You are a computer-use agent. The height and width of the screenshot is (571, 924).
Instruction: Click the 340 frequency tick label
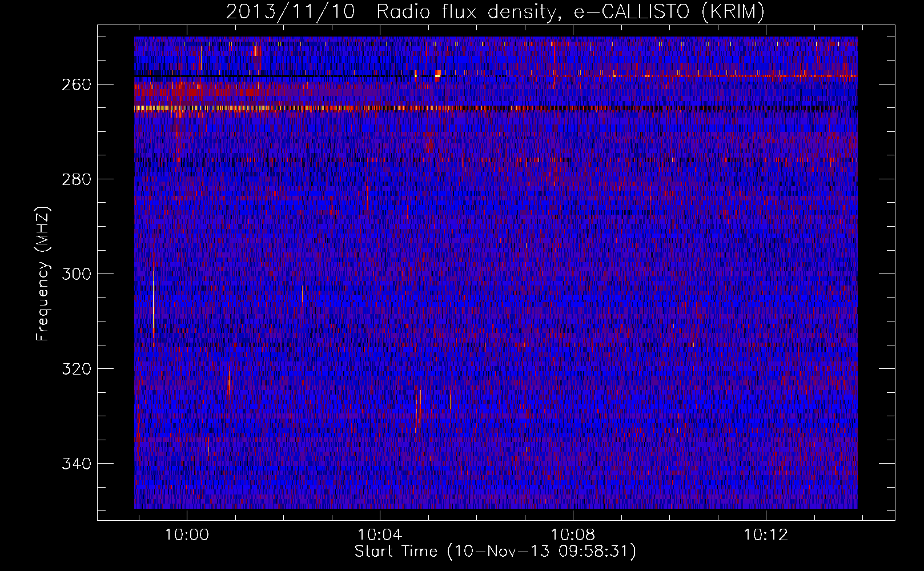click(77, 464)
